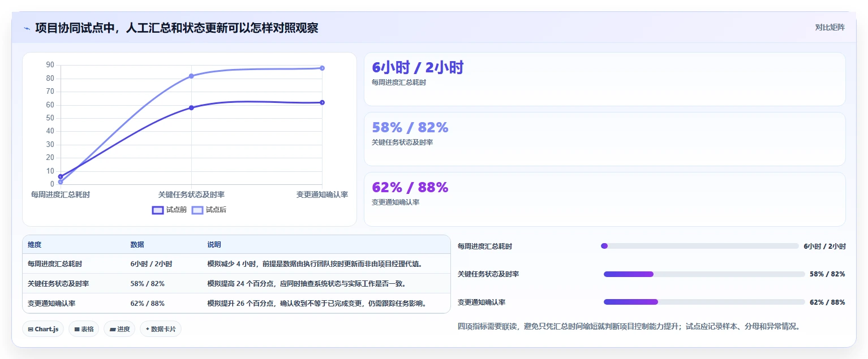Select the 进度 tag chip
Screen dimensions: 868x359
[119, 329]
